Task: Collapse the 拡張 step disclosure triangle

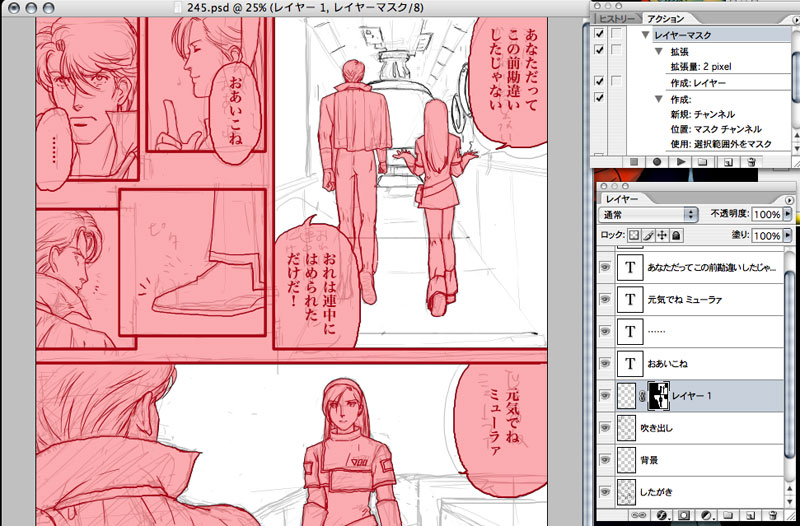Action: pyautogui.click(x=657, y=50)
